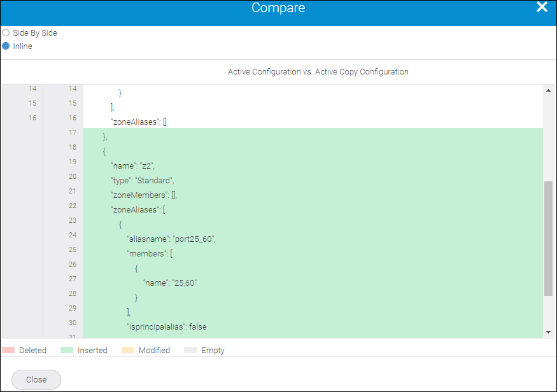Viewport: 557px width, 392px height.
Task: Click the "zoneMembers": [] line
Action: click(x=148, y=195)
